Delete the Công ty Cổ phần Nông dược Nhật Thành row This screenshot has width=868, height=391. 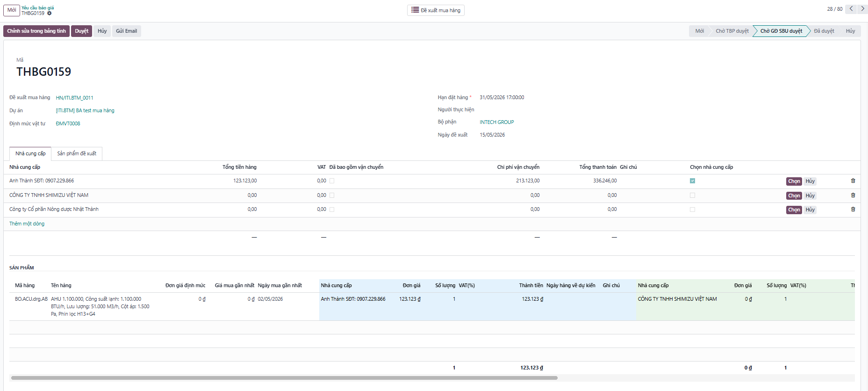[853, 210]
